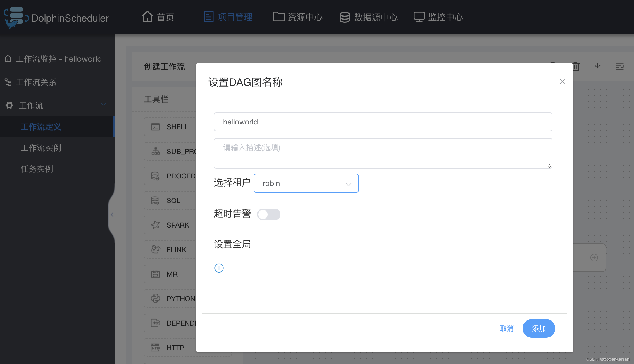The height and width of the screenshot is (364, 634).
Task: Click the document icon for 项目管理
Action: (209, 17)
